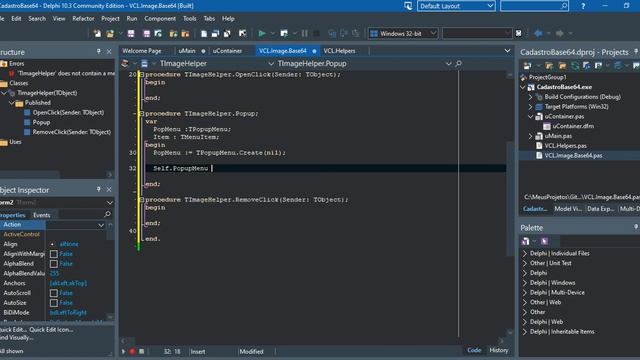Screen dimensions: 640x360
Task: Toggle the AutoScroll False checkbox
Action: click(53, 293)
